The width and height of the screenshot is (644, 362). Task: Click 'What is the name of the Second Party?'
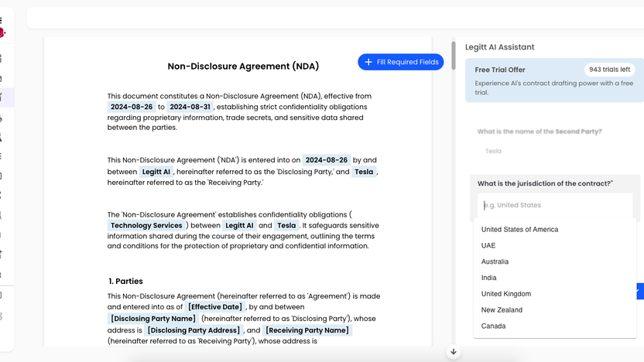(x=540, y=131)
